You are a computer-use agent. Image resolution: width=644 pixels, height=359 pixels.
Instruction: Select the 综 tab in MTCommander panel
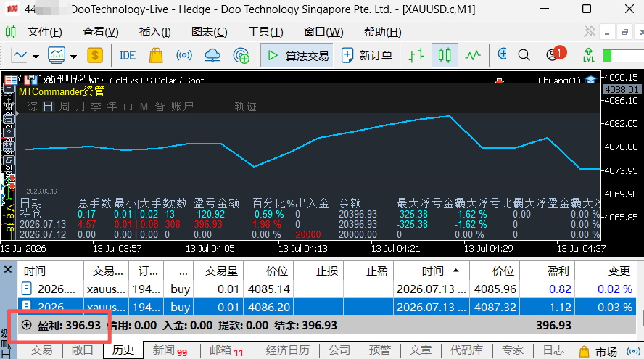tap(32, 107)
